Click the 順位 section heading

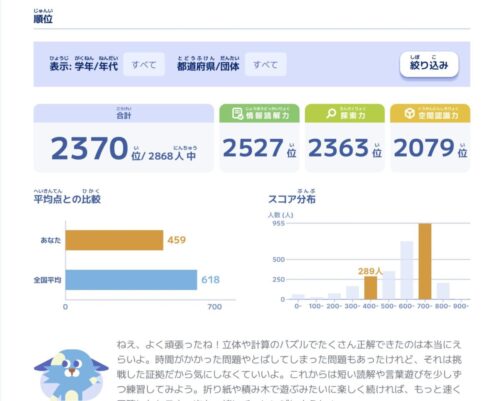pyautogui.click(x=43, y=19)
